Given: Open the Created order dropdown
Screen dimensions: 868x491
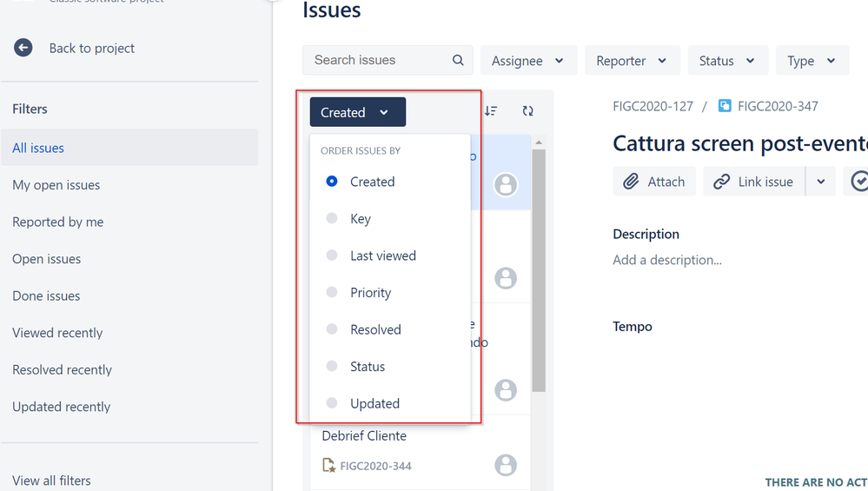Looking at the screenshot, I should (358, 112).
